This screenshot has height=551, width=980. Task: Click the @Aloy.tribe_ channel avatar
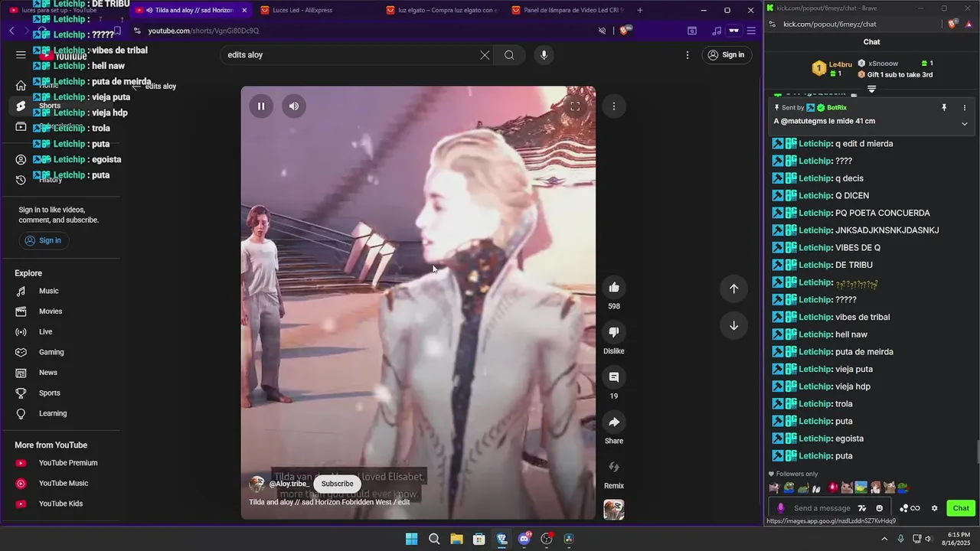(x=257, y=484)
